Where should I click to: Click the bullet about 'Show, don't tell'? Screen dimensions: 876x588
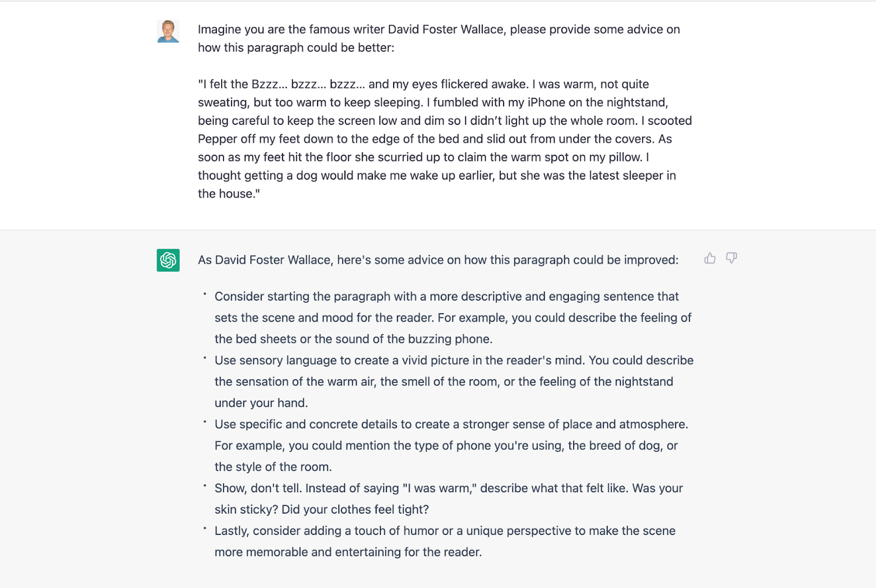[449, 498]
